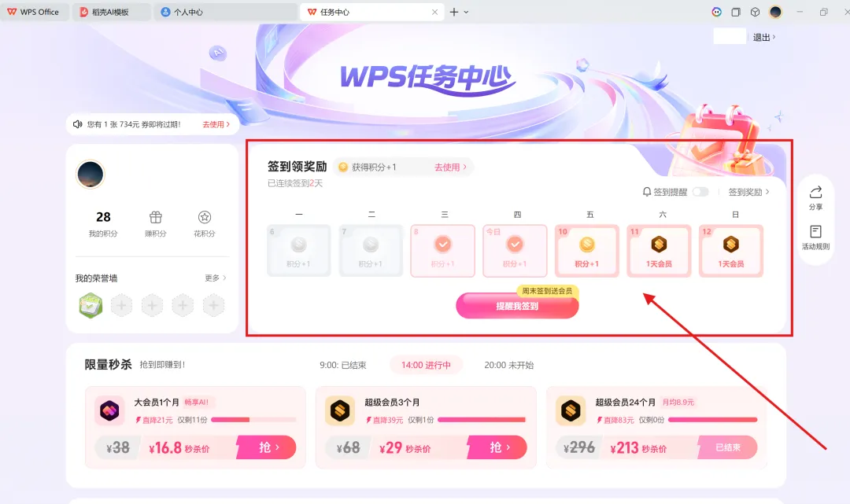Click Friday's 积分+1 coin reward

click(586, 245)
